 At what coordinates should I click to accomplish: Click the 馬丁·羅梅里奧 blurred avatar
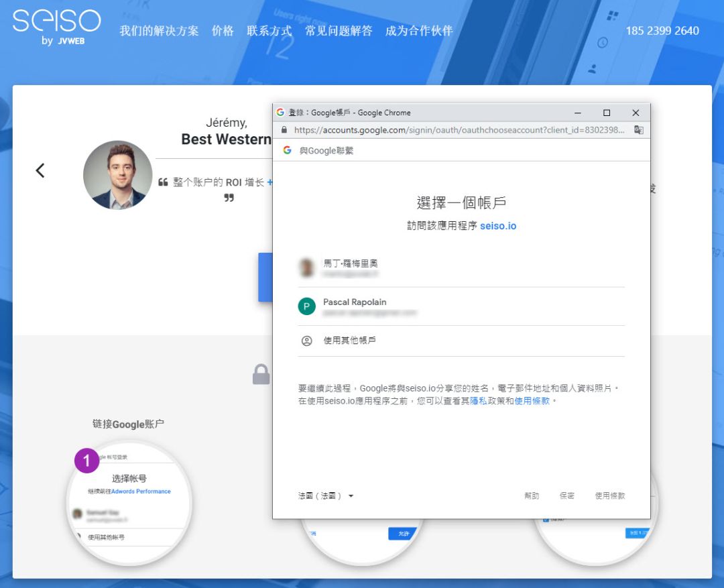pyautogui.click(x=306, y=268)
